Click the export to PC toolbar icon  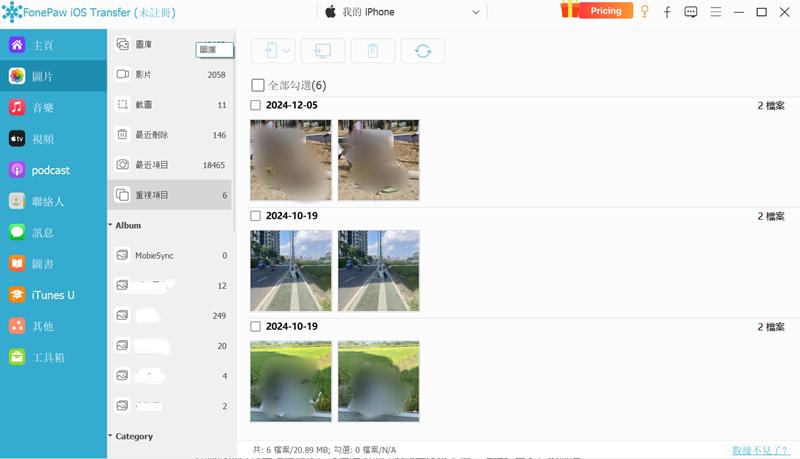[x=323, y=51]
